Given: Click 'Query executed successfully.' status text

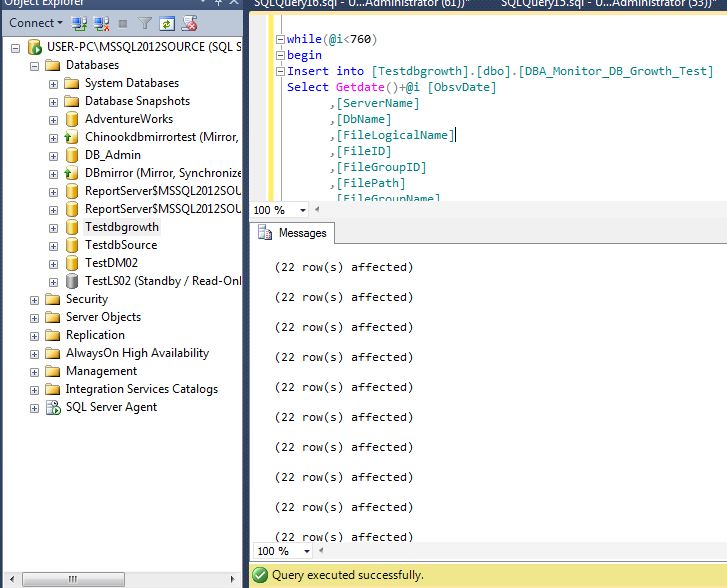Looking at the screenshot, I should [348, 575].
